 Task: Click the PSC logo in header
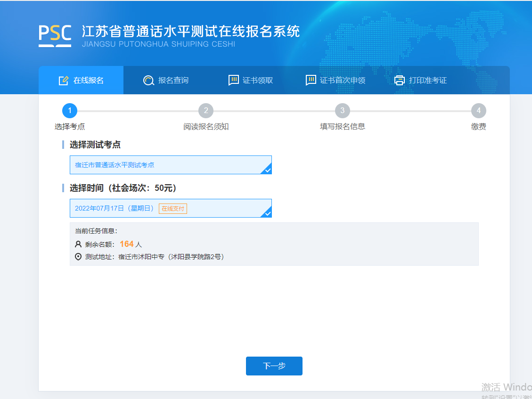(x=55, y=36)
